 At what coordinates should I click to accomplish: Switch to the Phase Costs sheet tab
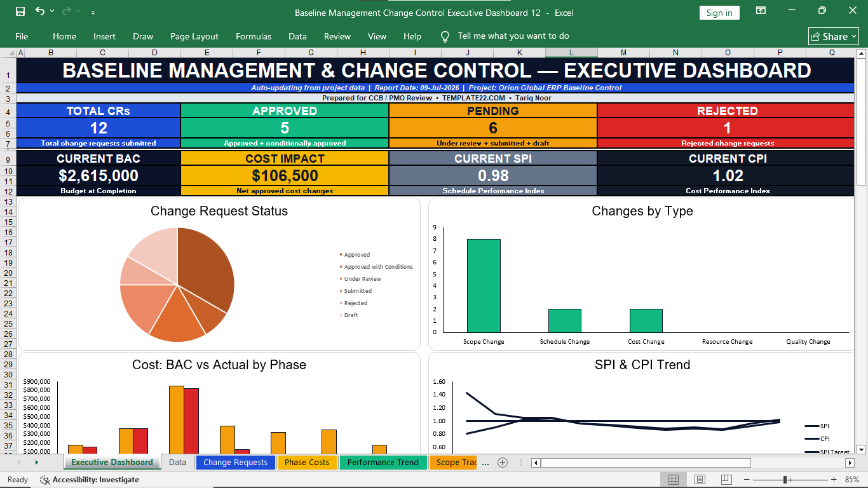[307, 462]
